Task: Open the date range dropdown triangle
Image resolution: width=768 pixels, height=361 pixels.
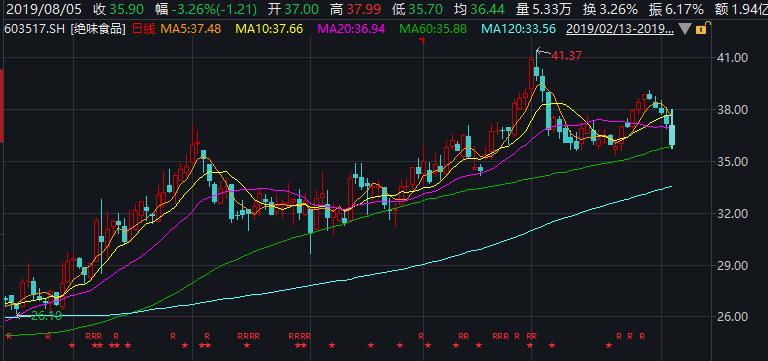Action: pyautogui.click(x=686, y=29)
